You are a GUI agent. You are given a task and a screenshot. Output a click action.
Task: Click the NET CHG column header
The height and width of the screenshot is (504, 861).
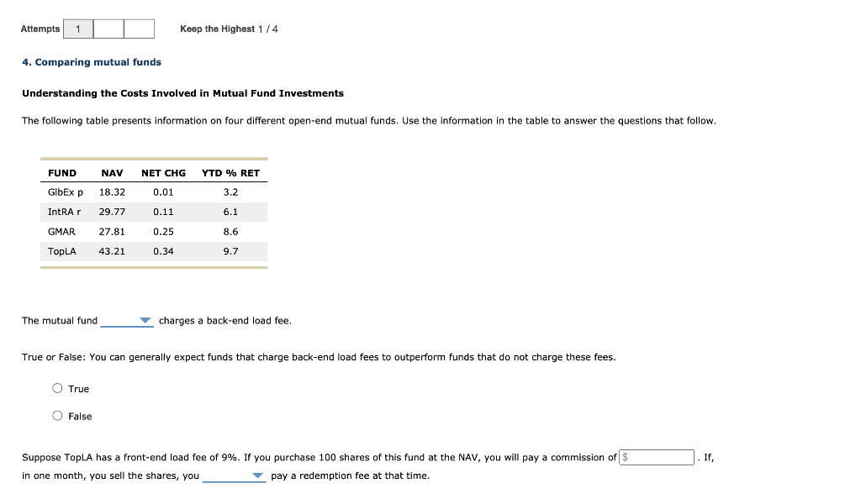pos(163,172)
